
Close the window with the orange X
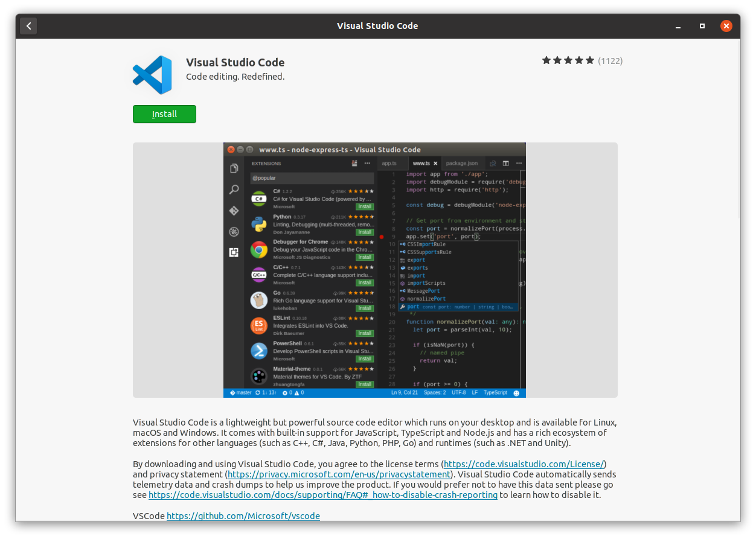tap(726, 26)
